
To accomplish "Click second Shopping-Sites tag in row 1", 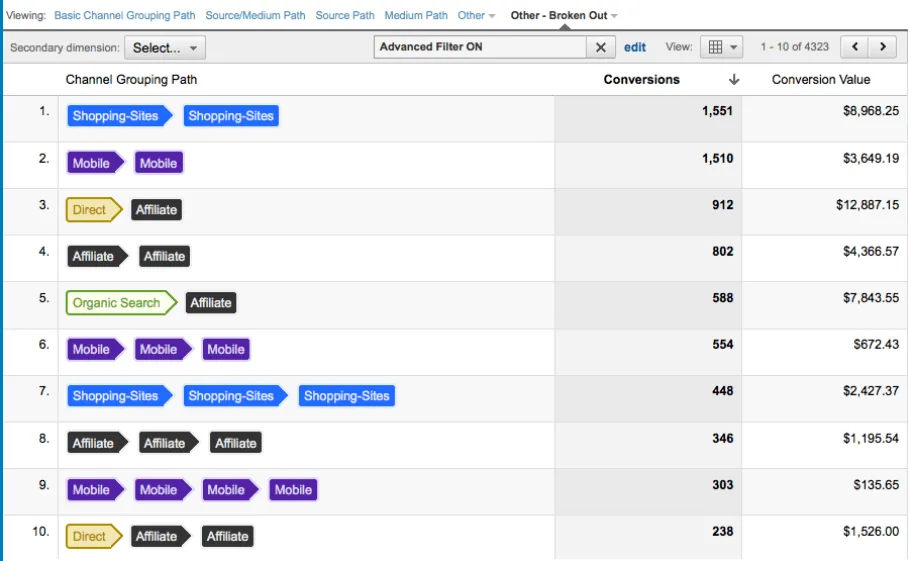I will [x=231, y=116].
